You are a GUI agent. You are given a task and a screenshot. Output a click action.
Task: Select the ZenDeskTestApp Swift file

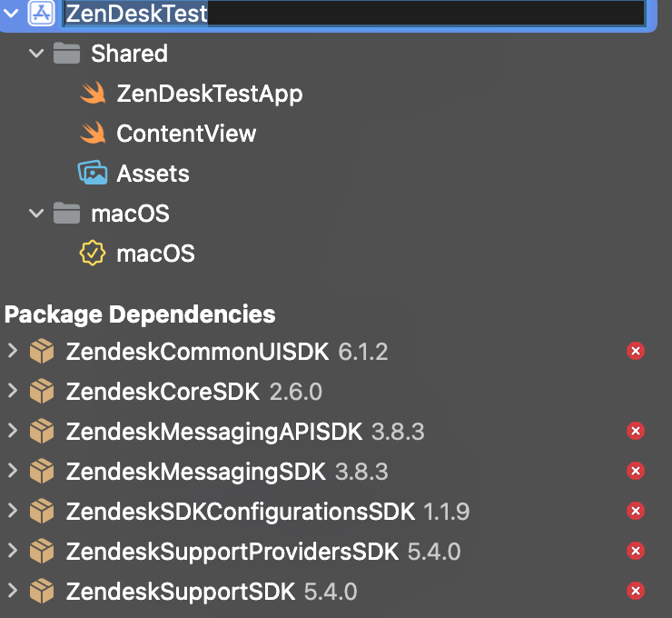click(209, 94)
